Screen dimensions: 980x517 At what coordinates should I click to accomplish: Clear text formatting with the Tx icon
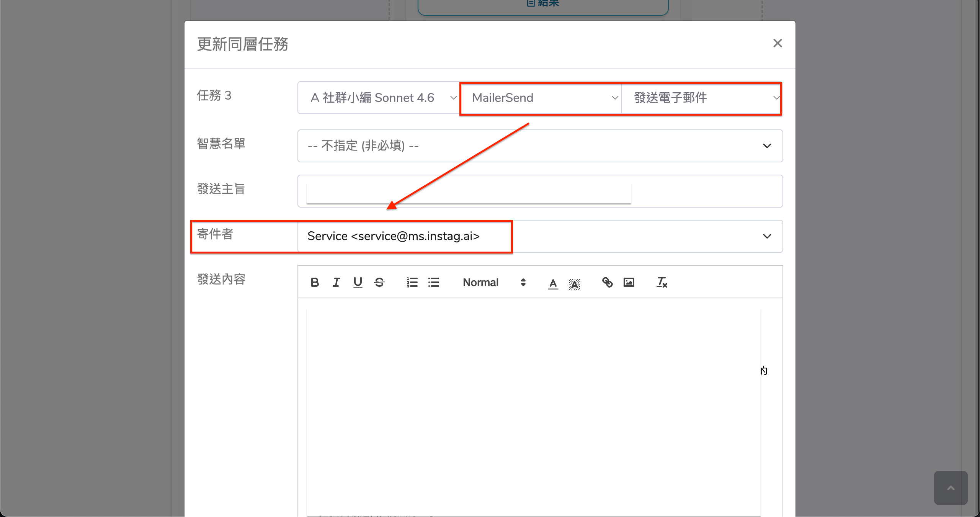tap(661, 283)
